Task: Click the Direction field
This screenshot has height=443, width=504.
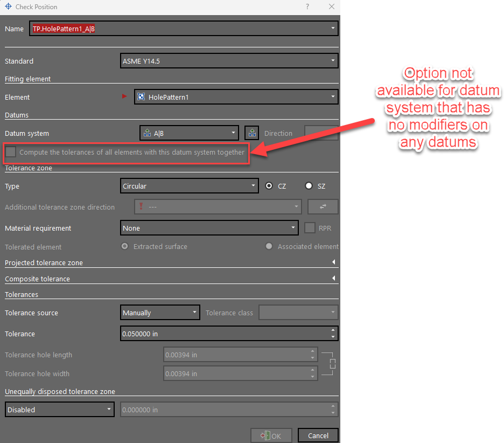Action: pos(321,133)
